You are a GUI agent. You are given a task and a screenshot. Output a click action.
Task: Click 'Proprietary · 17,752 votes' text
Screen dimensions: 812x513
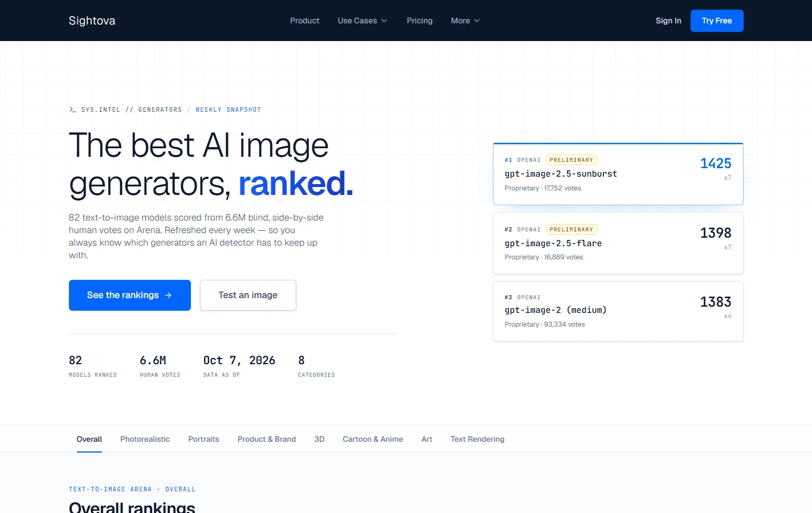pyautogui.click(x=543, y=188)
